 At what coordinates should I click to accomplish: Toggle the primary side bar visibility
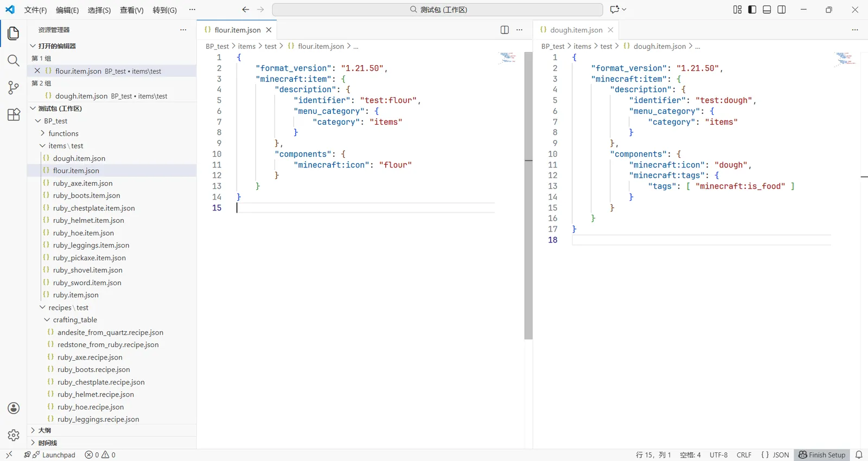click(752, 10)
